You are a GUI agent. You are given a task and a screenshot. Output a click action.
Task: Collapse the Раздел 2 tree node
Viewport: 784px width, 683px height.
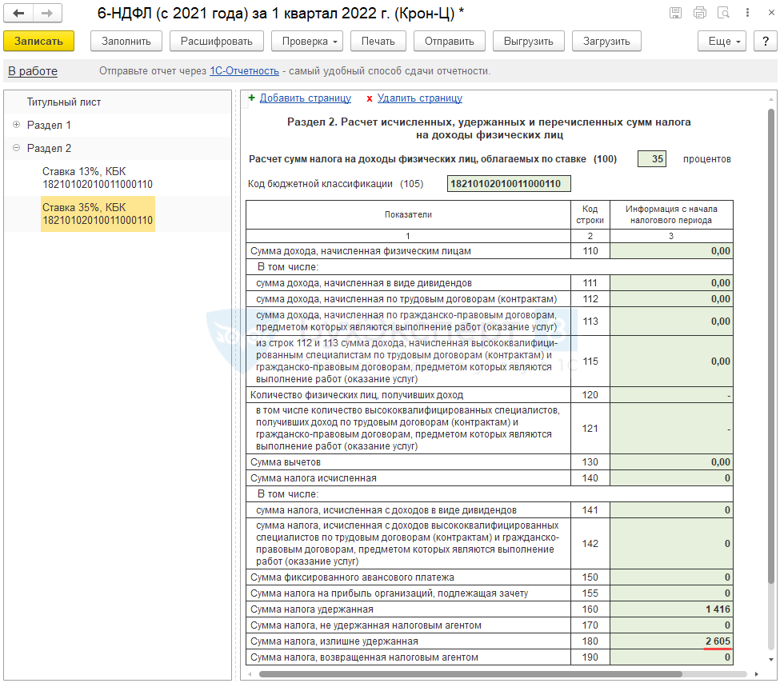[17, 148]
